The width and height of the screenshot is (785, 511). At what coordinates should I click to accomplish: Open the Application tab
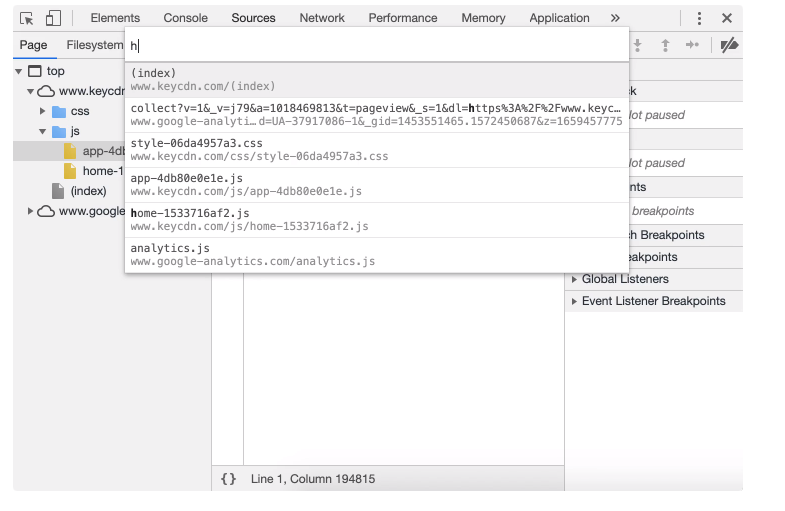click(x=559, y=18)
